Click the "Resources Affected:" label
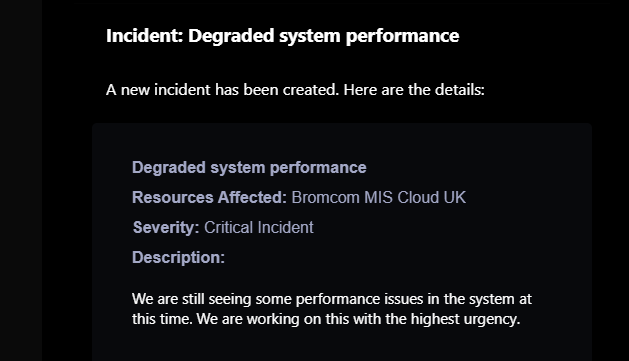This screenshot has height=361, width=629. tap(209, 197)
